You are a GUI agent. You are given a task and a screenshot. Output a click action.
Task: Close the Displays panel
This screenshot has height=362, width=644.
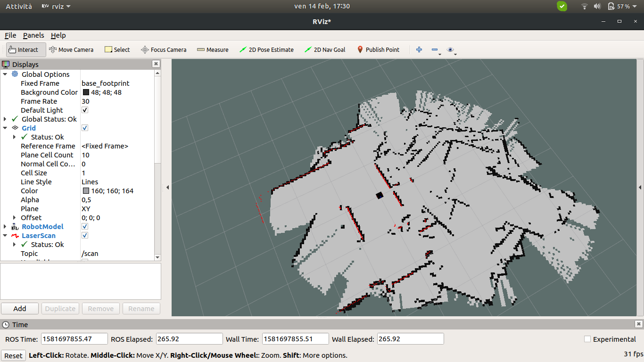[x=156, y=64]
